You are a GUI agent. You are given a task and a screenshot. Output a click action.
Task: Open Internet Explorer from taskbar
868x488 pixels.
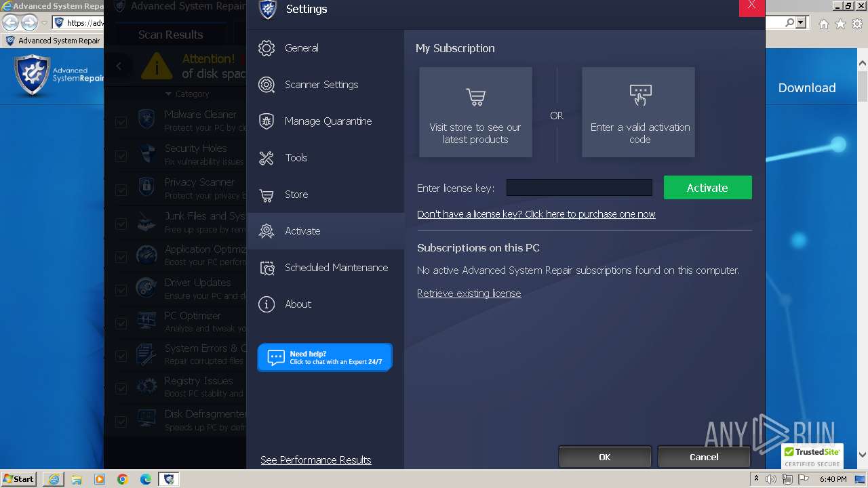[53, 479]
